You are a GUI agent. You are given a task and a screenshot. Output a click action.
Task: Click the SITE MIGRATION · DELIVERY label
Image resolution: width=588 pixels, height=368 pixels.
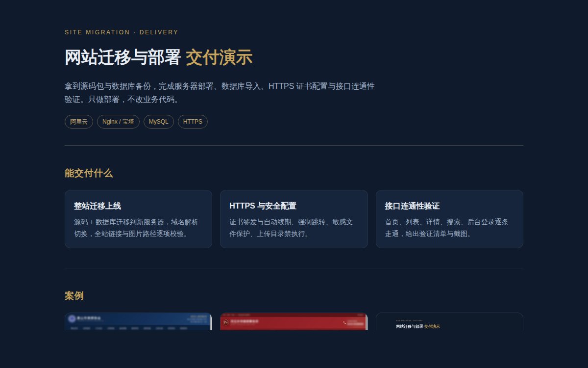pyautogui.click(x=122, y=32)
